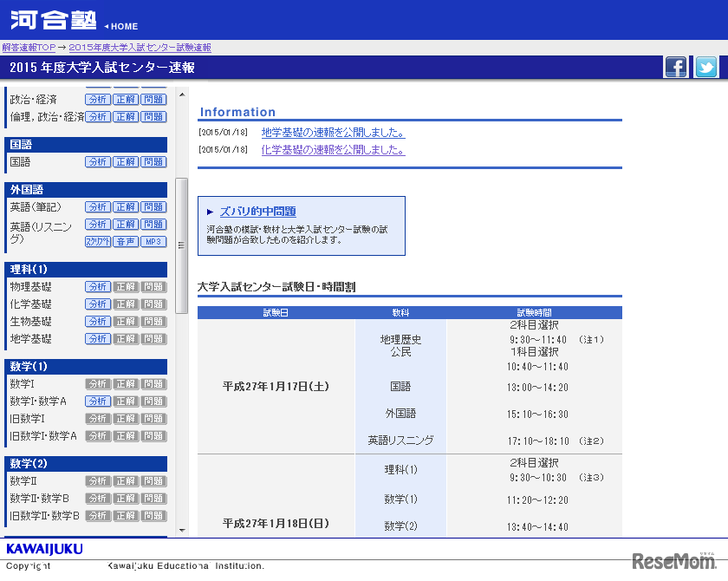Share the page via the Facebook icon

point(675,66)
